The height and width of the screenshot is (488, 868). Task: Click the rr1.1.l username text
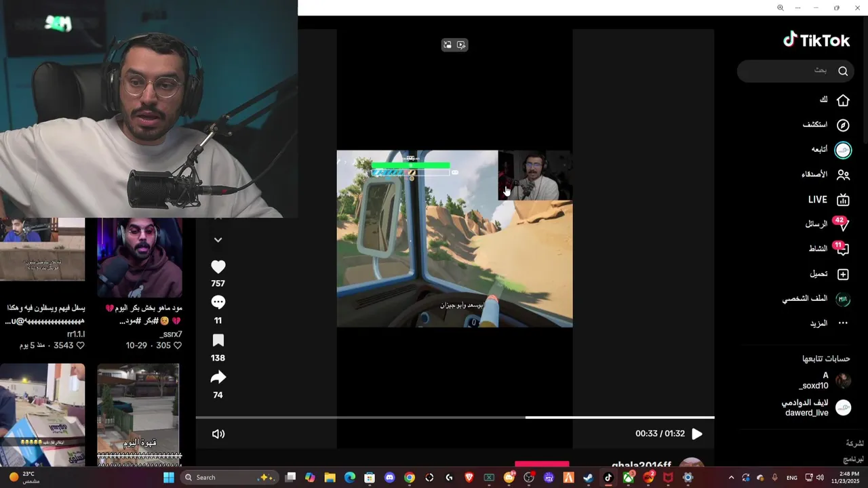[76, 334]
